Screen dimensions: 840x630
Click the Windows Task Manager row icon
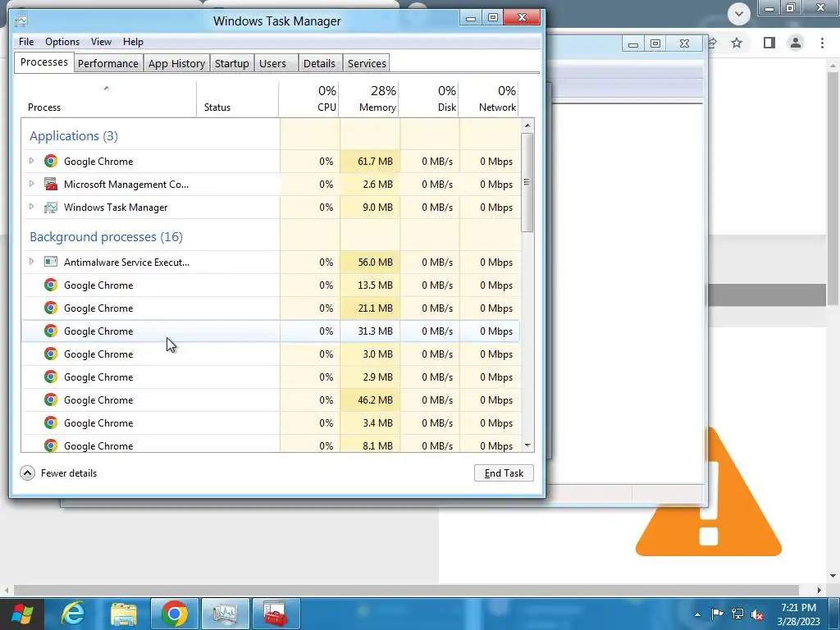pyautogui.click(x=51, y=207)
